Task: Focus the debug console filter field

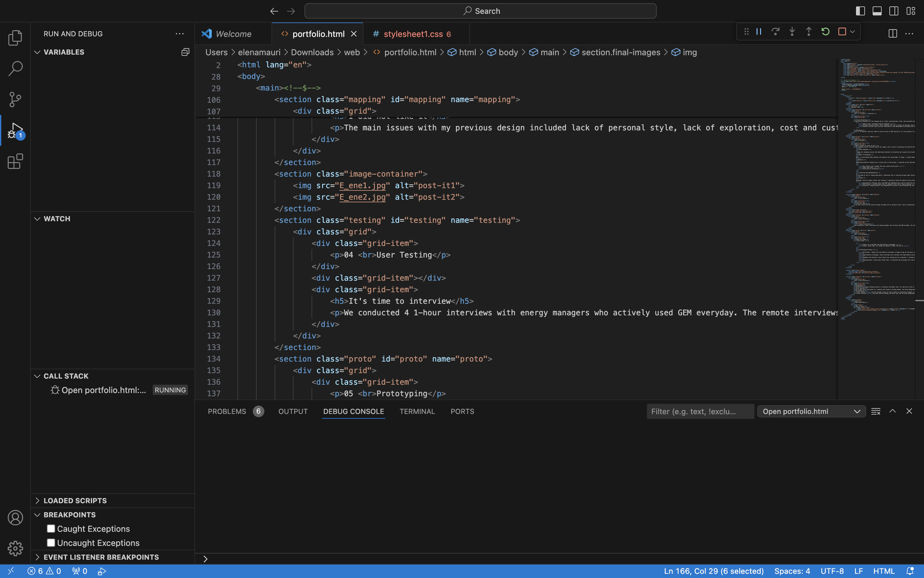Action: (x=700, y=411)
